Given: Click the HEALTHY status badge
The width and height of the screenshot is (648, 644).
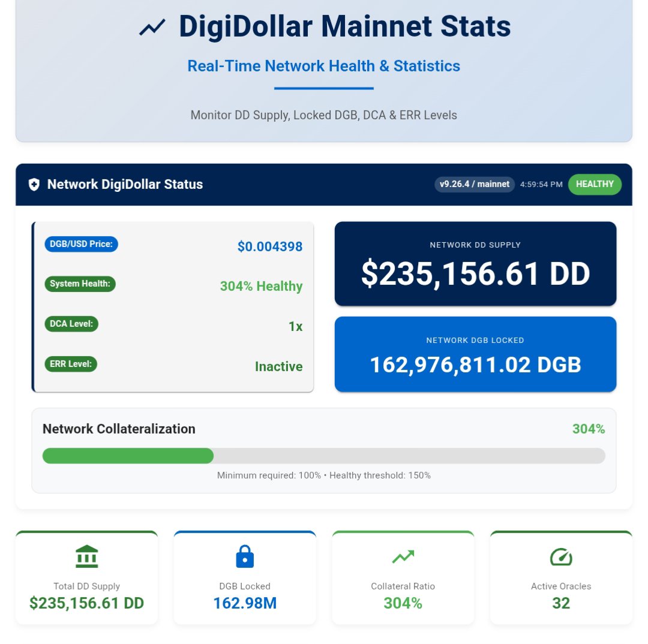Looking at the screenshot, I should [x=595, y=184].
